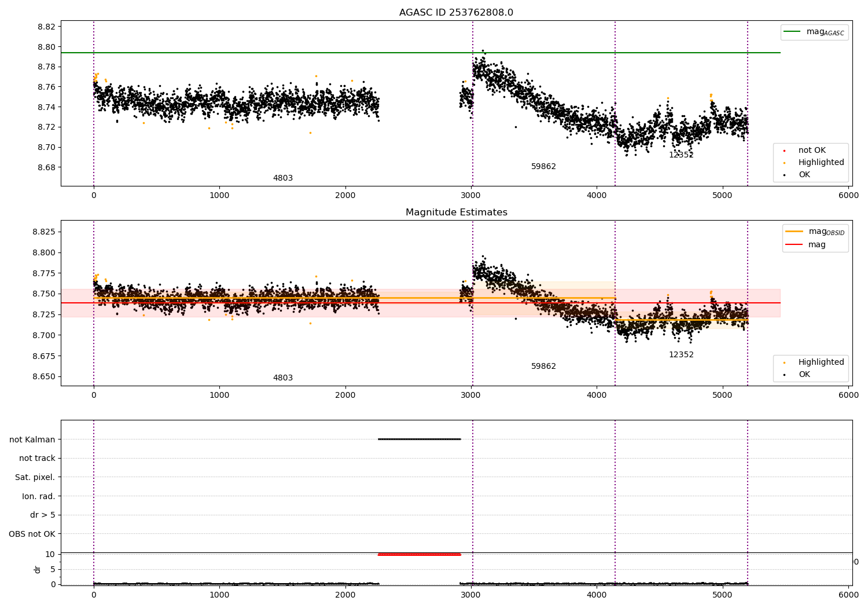Click the red dr segment at value 10
Screen dimensions: 868x608
(420, 554)
